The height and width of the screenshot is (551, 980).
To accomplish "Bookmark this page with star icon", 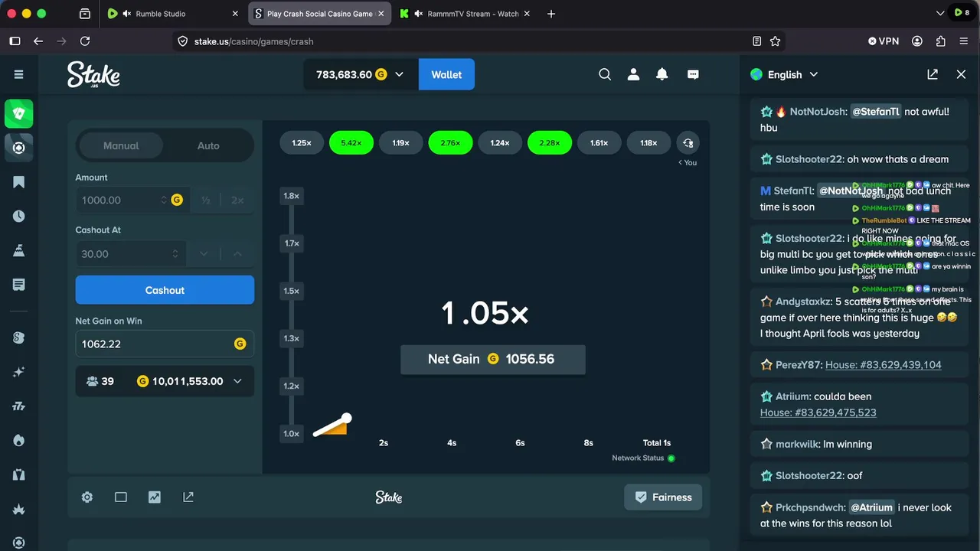I will point(775,41).
